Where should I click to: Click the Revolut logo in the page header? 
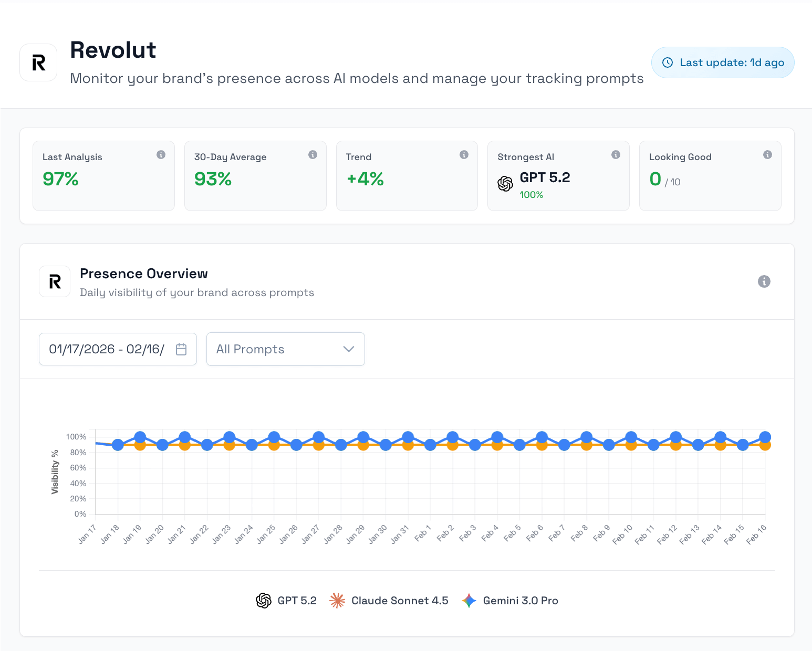click(38, 62)
